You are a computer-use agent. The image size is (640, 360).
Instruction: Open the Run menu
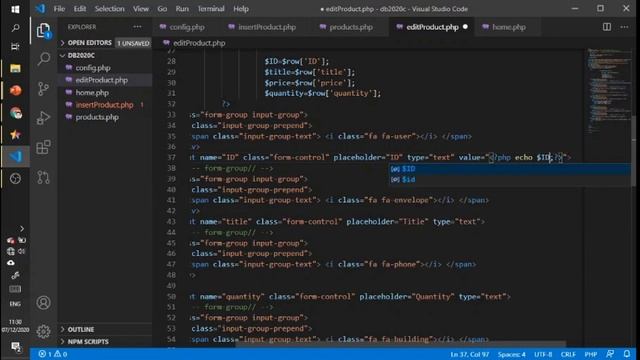click(x=182, y=9)
